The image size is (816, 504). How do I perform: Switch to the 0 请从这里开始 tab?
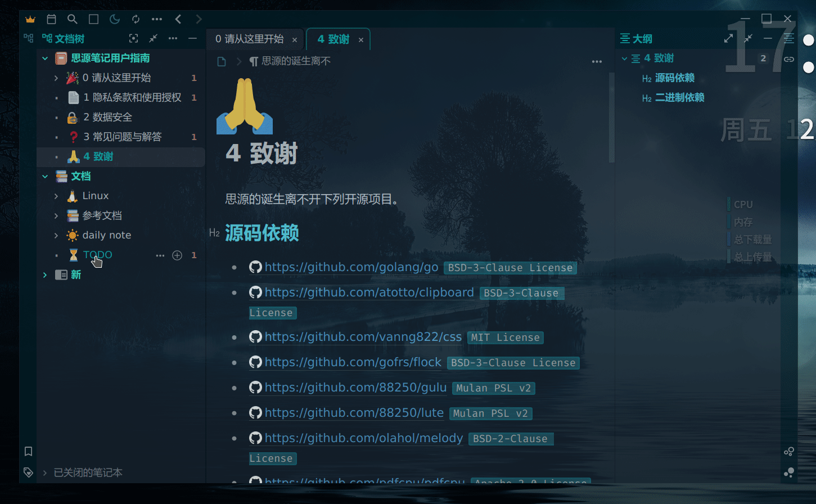click(249, 39)
